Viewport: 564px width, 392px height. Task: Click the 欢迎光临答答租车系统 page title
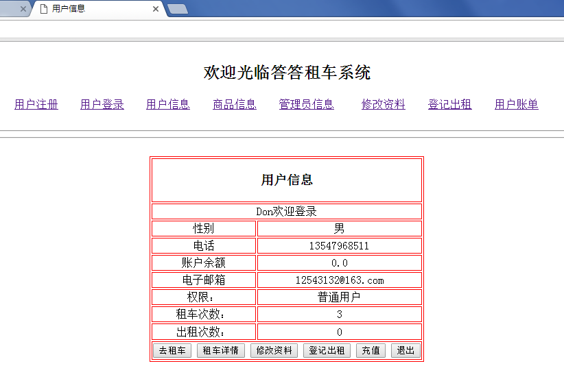pos(287,72)
